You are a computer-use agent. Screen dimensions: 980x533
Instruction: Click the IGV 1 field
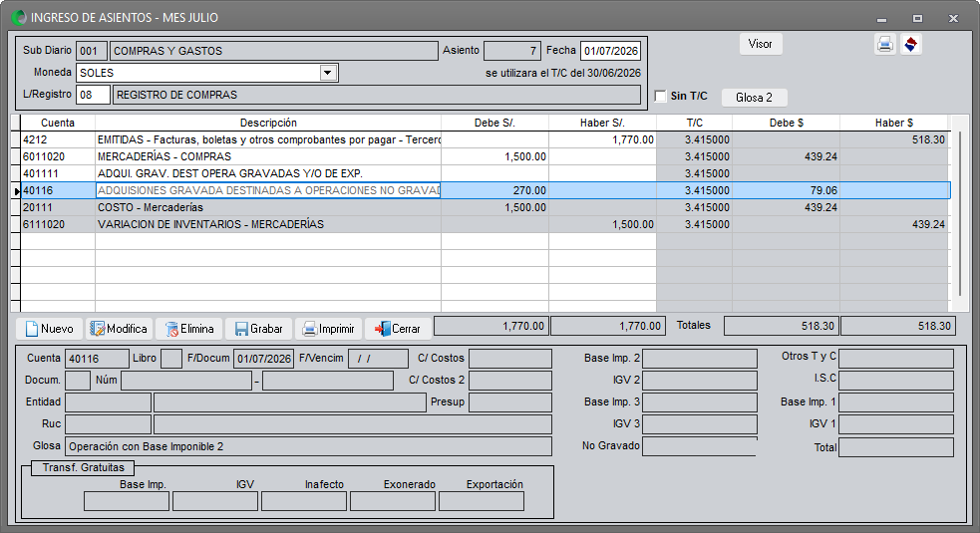coord(895,424)
